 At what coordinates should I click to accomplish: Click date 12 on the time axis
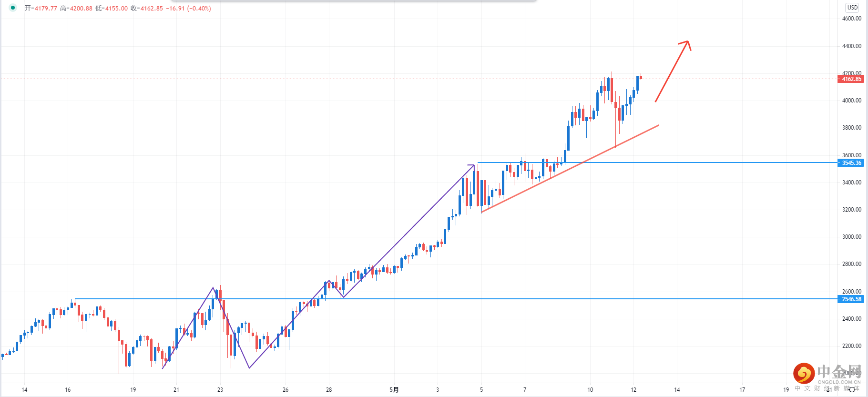(633, 390)
